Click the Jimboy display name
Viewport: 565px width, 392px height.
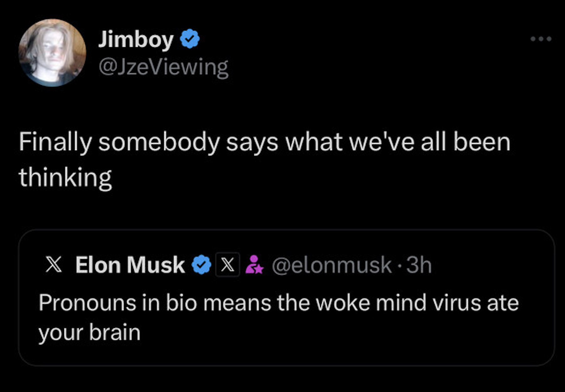pyautogui.click(x=136, y=39)
